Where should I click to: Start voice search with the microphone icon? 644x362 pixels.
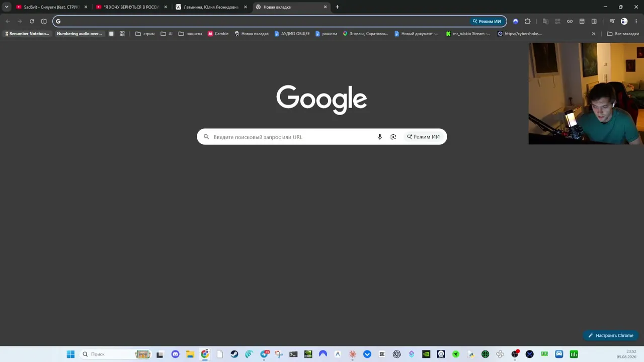(x=380, y=137)
